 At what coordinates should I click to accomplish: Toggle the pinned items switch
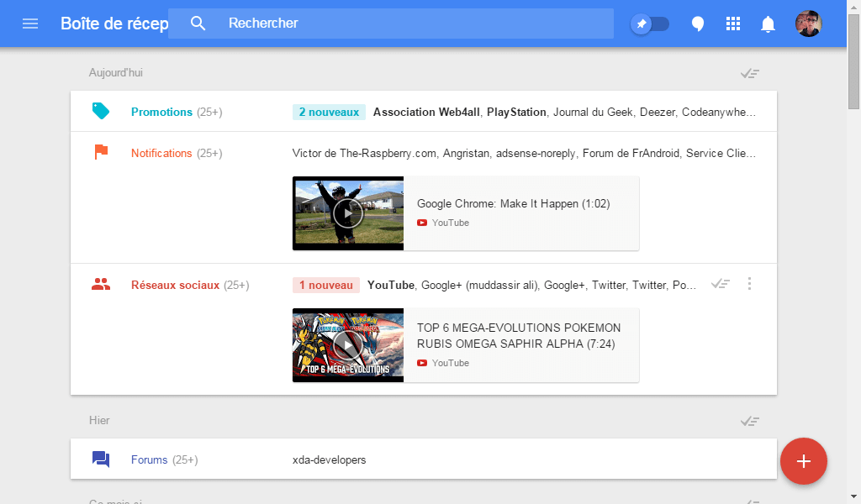coord(650,24)
